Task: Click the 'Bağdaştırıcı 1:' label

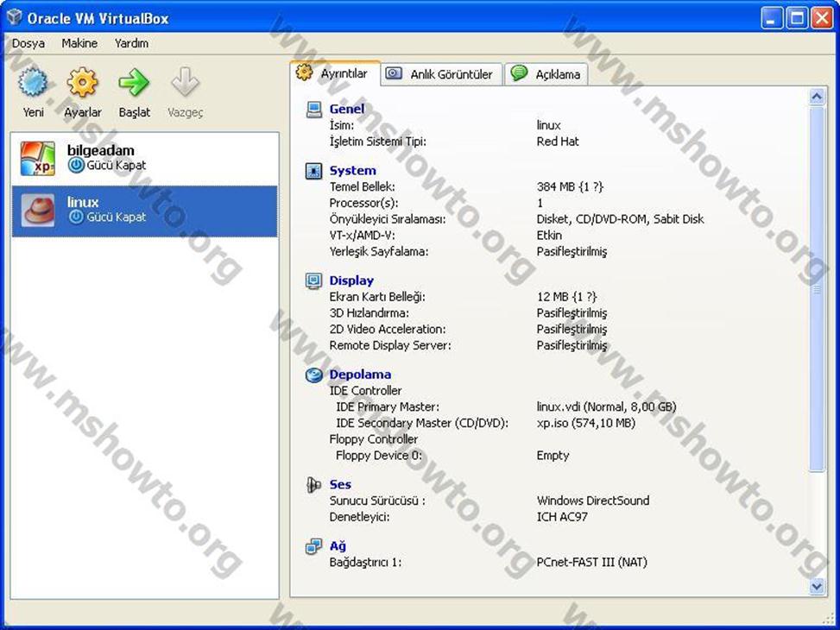Action: pyautogui.click(x=365, y=563)
